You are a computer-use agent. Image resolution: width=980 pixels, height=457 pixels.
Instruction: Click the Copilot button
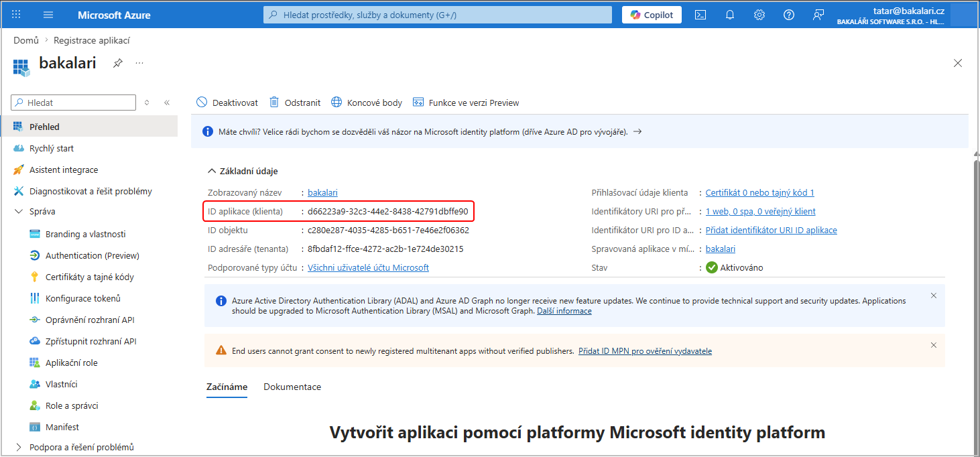click(x=652, y=15)
